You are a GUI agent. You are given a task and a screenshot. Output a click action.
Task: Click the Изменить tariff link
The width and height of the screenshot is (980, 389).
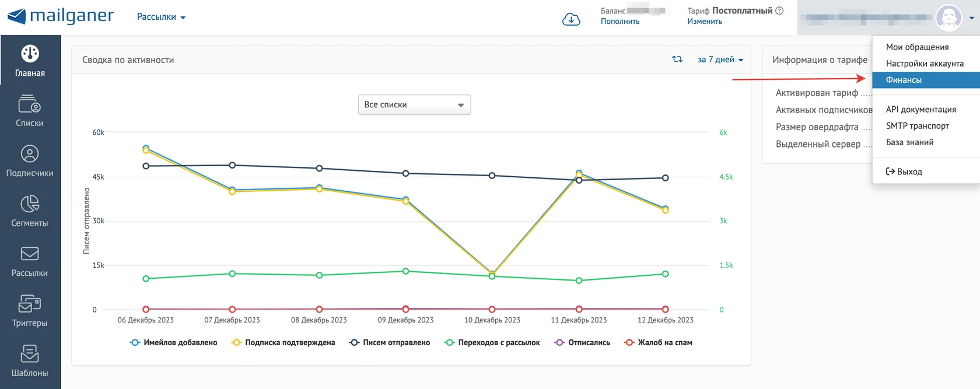point(705,21)
